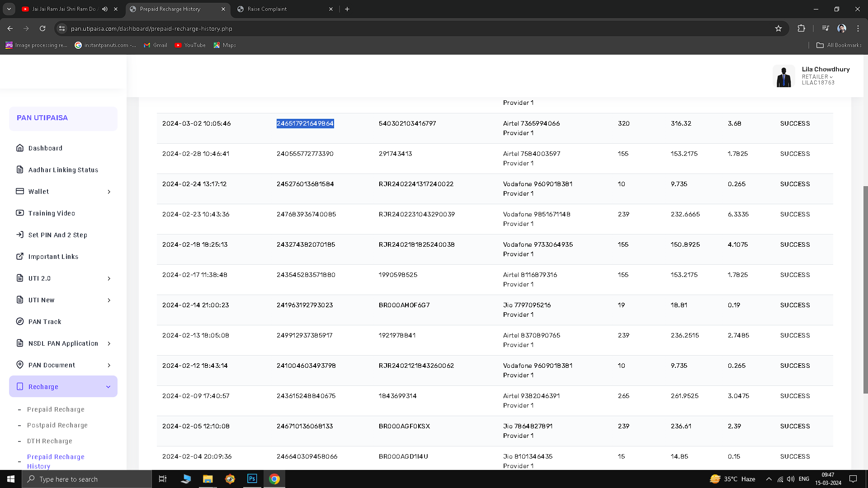Viewport: 868px width, 488px height.
Task: Click the page vertical scrollbar thumb
Action: click(x=865, y=289)
